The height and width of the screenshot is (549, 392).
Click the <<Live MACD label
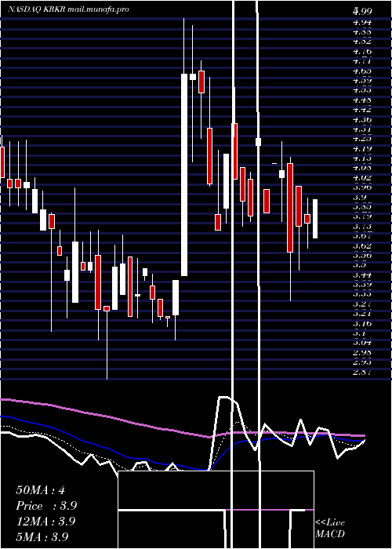point(330,529)
